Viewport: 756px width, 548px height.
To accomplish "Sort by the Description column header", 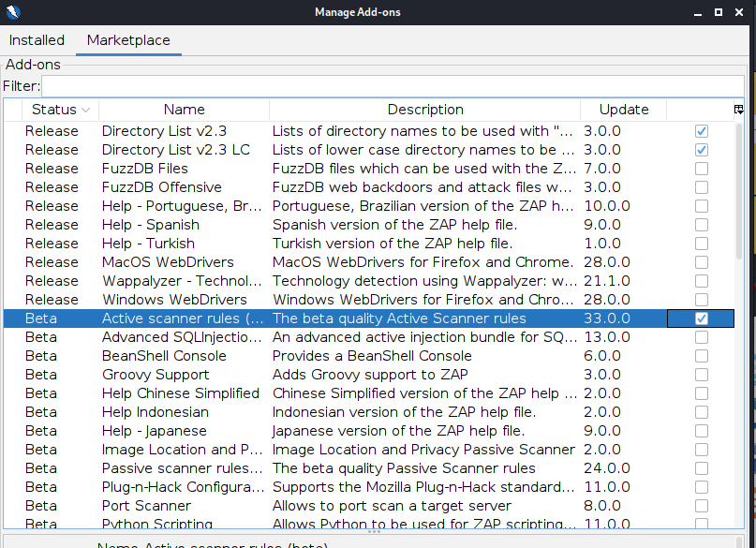I will (425, 110).
